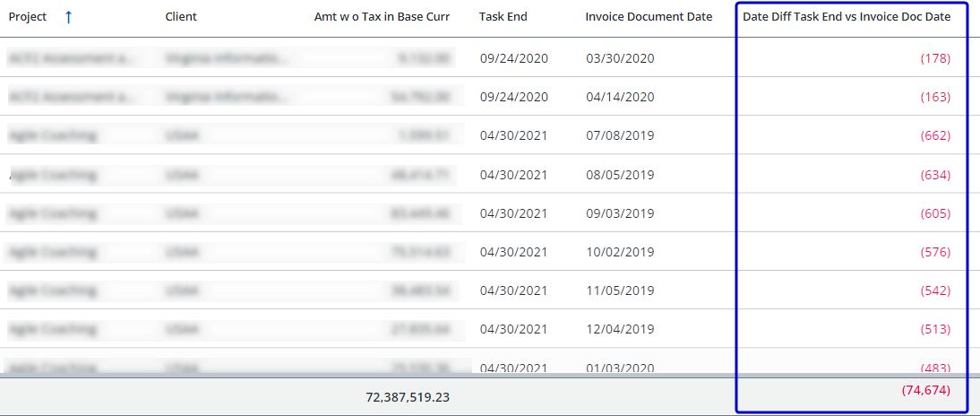The image size is (980, 416).
Task: Click the ascending sort arrow beside Project
Action: click(68, 17)
